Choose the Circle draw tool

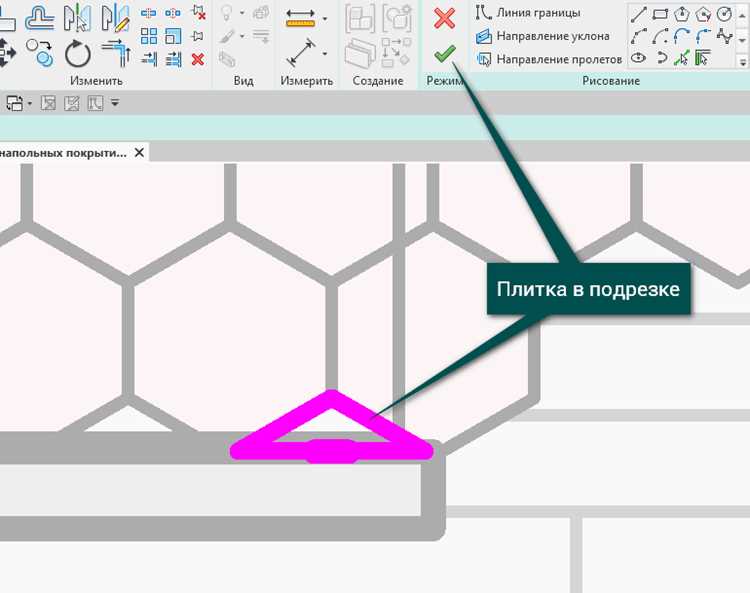click(725, 14)
